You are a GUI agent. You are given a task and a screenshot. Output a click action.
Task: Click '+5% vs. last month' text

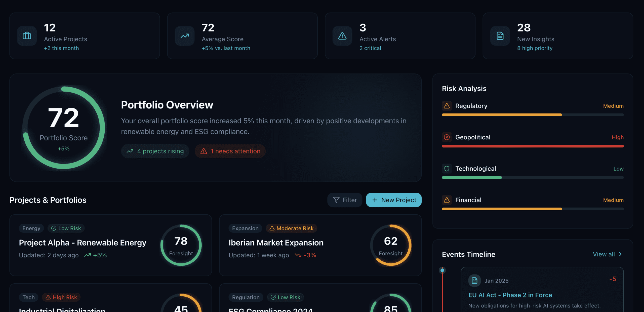(x=226, y=48)
